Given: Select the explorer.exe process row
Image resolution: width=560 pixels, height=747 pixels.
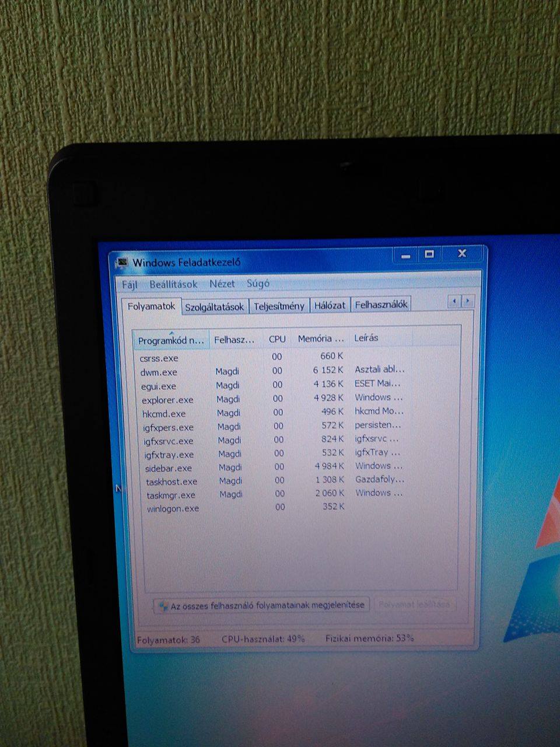Looking at the screenshot, I should [273, 399].
